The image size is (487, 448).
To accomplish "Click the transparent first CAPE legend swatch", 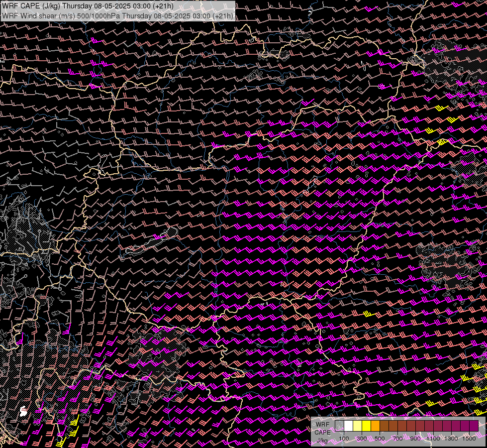I will pos(339,426).
